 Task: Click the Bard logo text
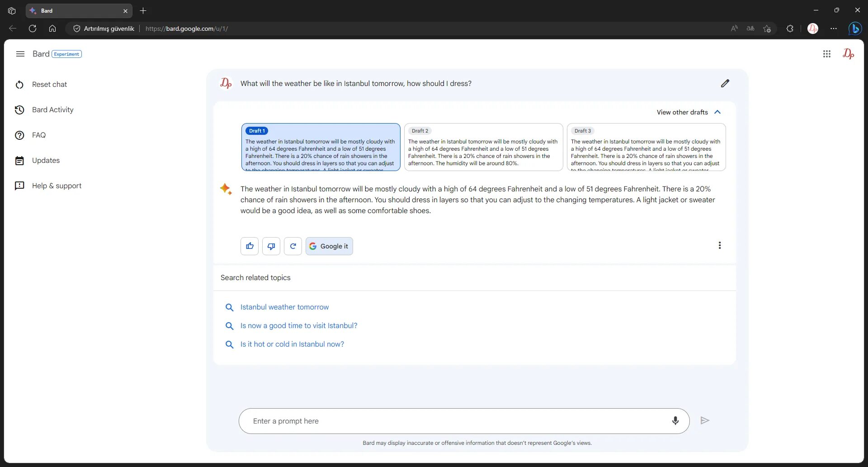click(x=41, y=54)
